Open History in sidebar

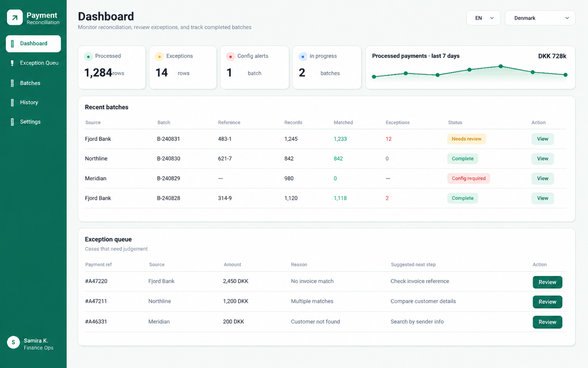click(x=33, y=102)
